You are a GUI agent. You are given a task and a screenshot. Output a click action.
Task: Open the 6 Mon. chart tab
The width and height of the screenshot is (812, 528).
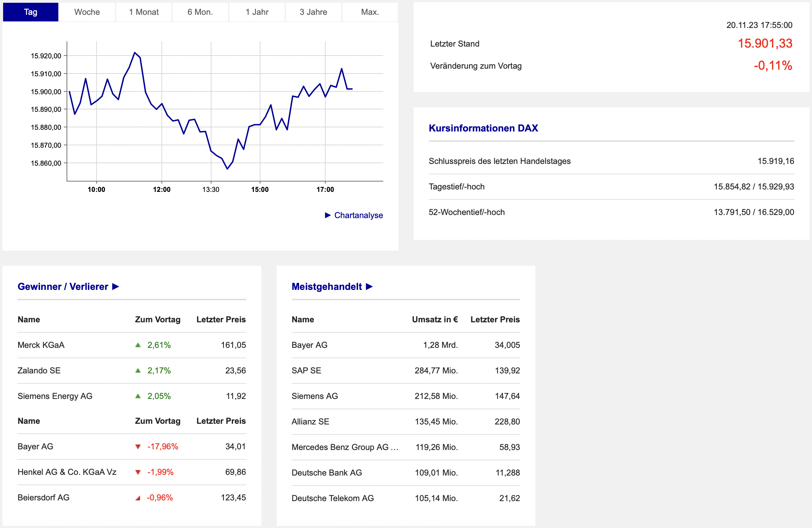pyautogui.click(x=200, y=12)
